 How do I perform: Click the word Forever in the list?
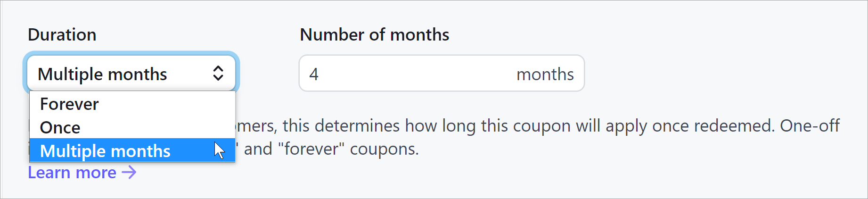tap(69, 104)
